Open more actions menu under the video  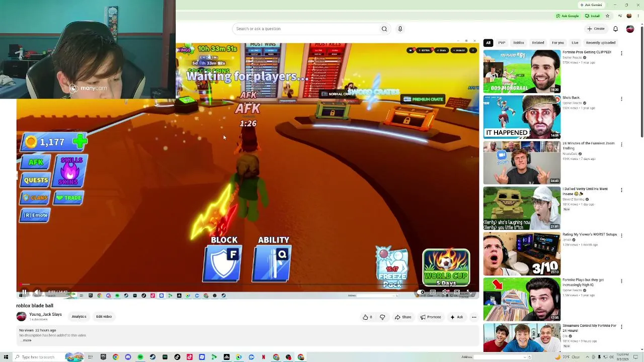474,317
